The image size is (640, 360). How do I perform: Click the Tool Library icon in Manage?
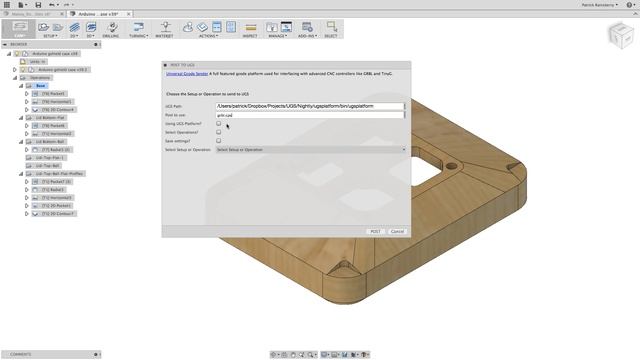pos(271,27)
